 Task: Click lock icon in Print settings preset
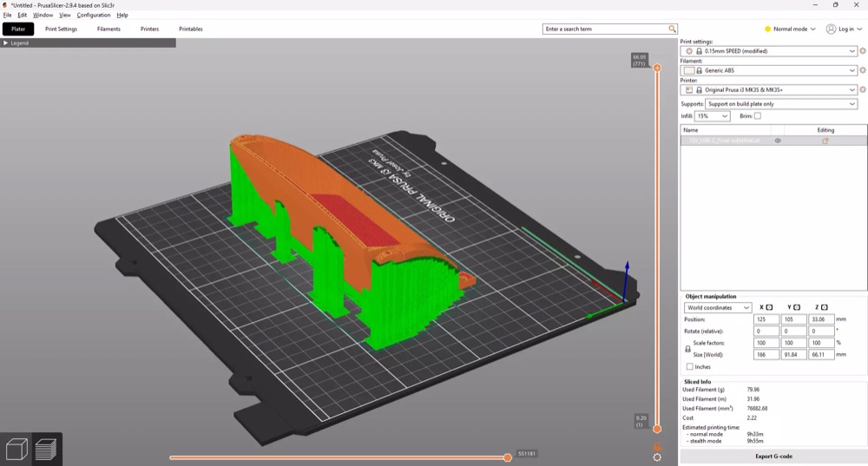tap(699, 51)
